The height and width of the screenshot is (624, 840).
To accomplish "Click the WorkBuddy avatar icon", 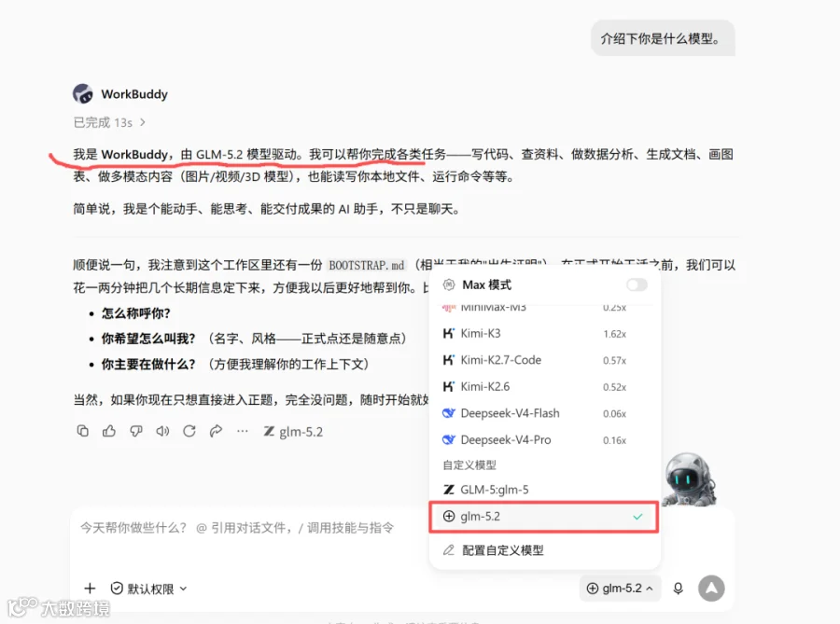I will click(x=83, y=94).
